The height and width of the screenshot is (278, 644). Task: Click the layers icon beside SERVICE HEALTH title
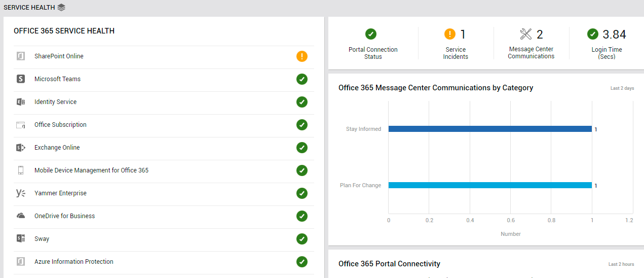click(61, 8)
